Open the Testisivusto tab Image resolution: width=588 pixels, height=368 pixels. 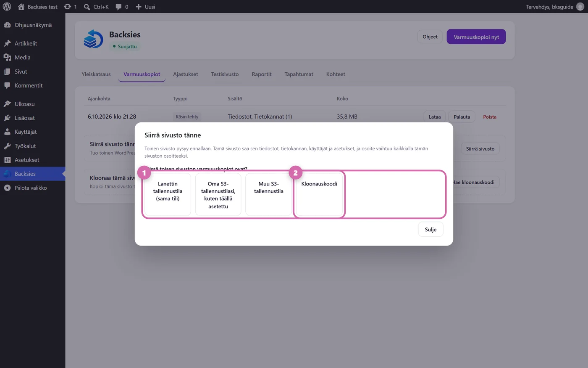[225, 74]
